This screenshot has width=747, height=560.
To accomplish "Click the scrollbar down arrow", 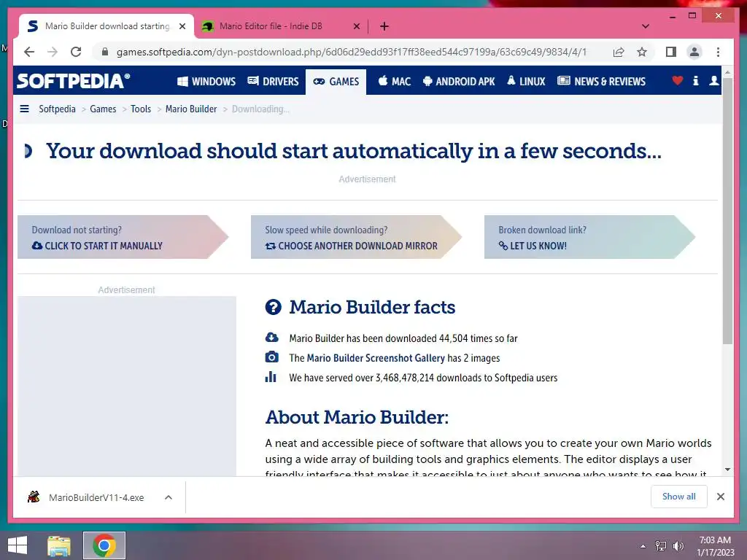I will (727, 470).
